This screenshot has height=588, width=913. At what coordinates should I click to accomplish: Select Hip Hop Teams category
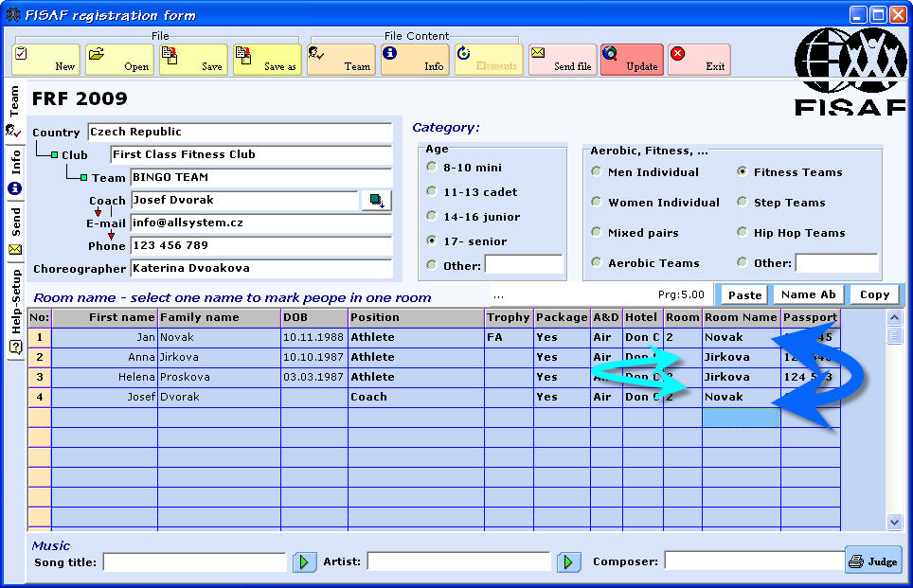tap(743, 232)
